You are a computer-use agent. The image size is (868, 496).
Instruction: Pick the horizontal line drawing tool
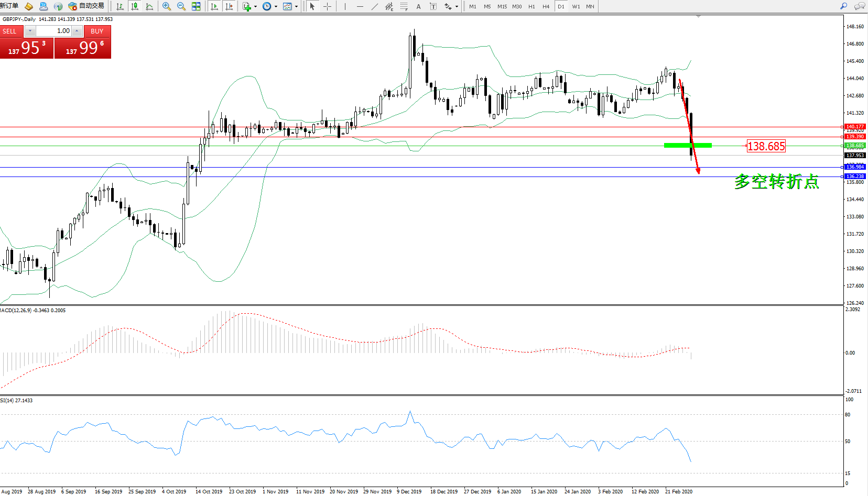coord(360,6)
